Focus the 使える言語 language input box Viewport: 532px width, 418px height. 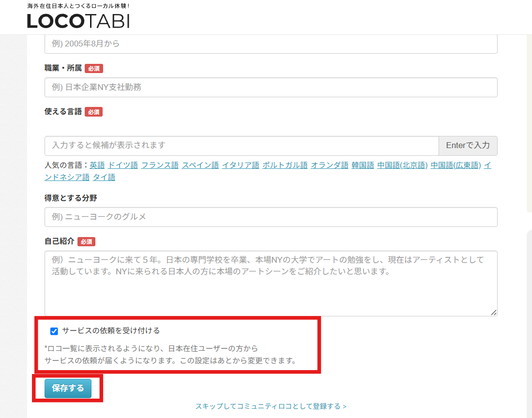pyautogui.click(x=242, y=146)
